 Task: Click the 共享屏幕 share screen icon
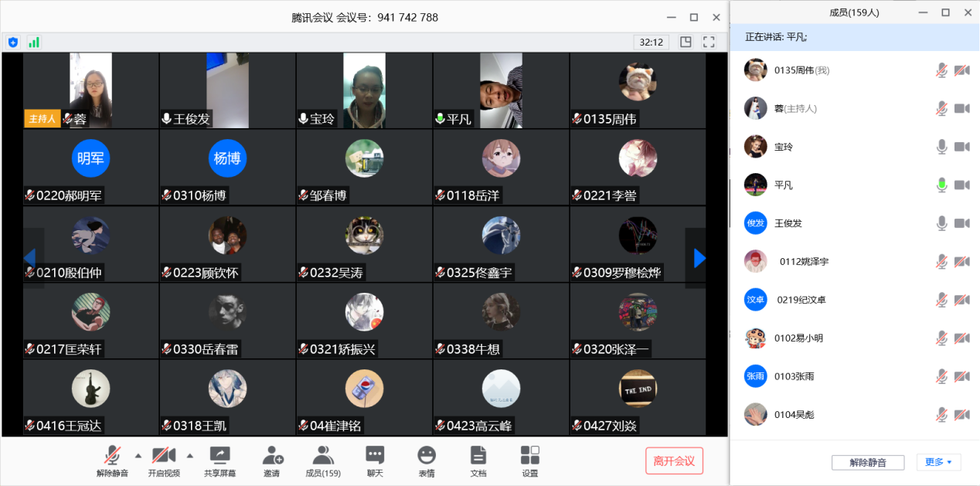[x=220, y=455]
